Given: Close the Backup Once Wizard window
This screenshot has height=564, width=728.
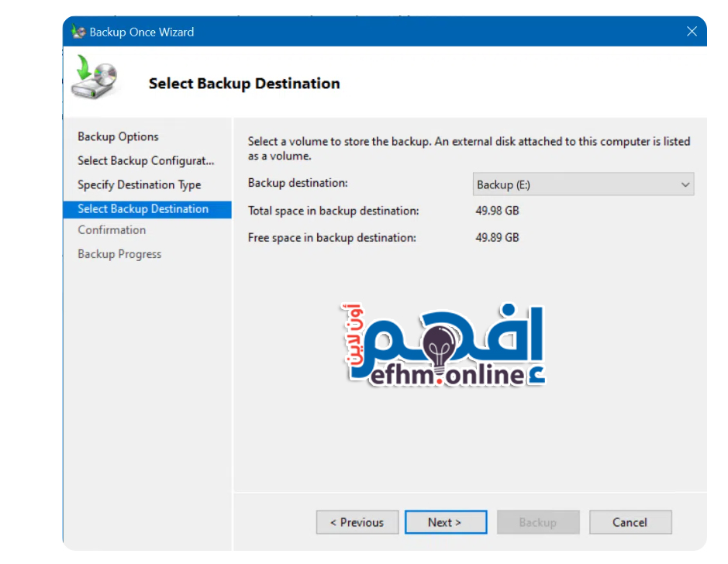Looking at the screenshot, I should click(x=692, y=32).
